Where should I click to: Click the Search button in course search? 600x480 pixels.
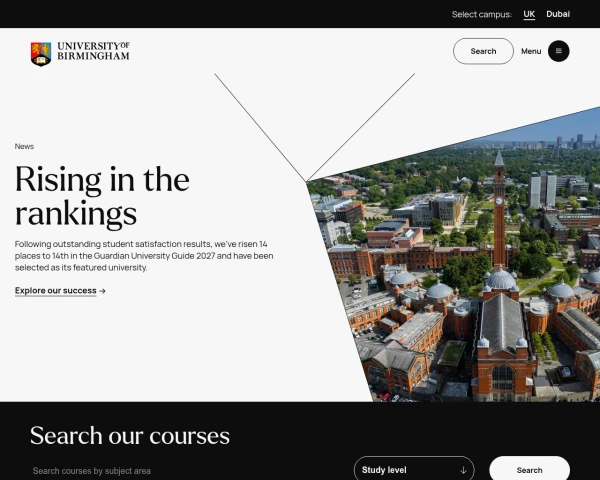tap(529, 470)
